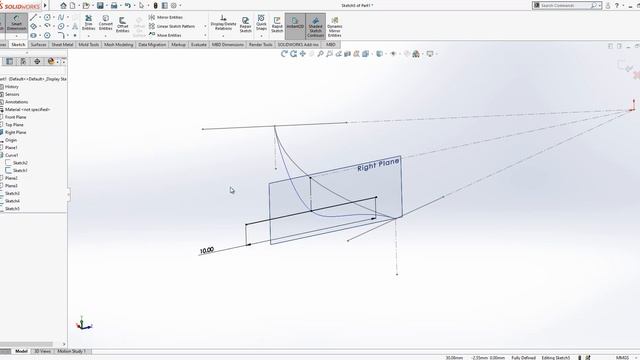Screen dimensions: 640x360
Task: Save the document
Action: (100, 5)
